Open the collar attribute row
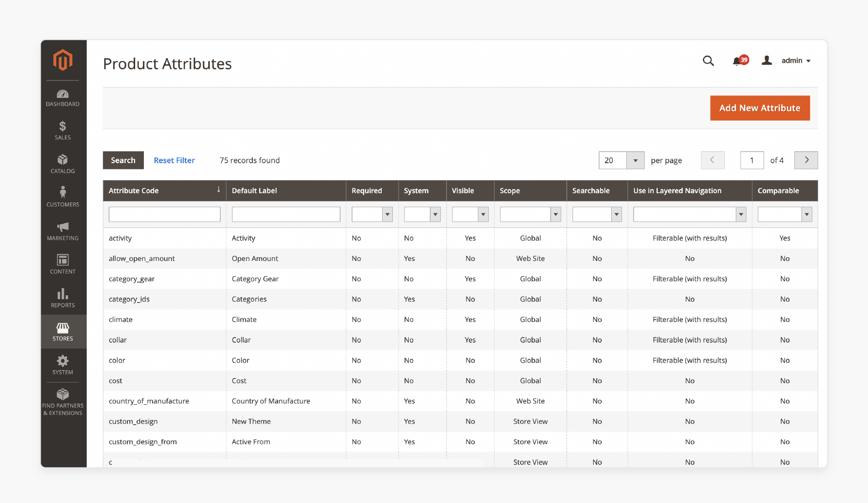The image size is (868, 503). point(460,340)
